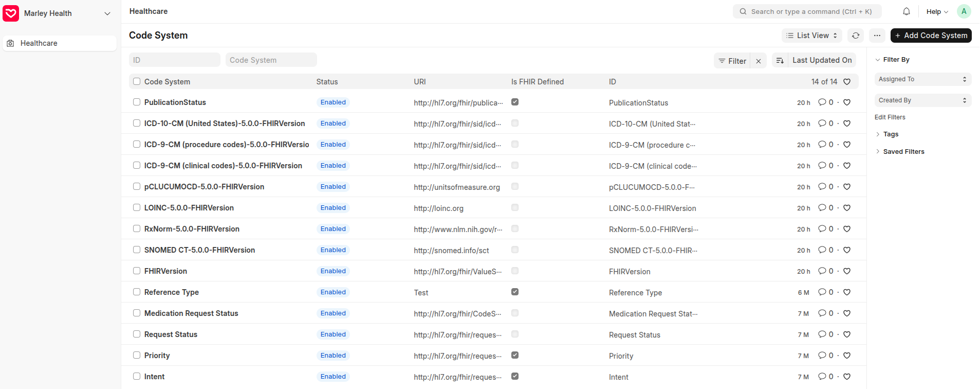Toggle the sort direction icon
The width and height of the screenshot is (980, 389).
[780, 61]
